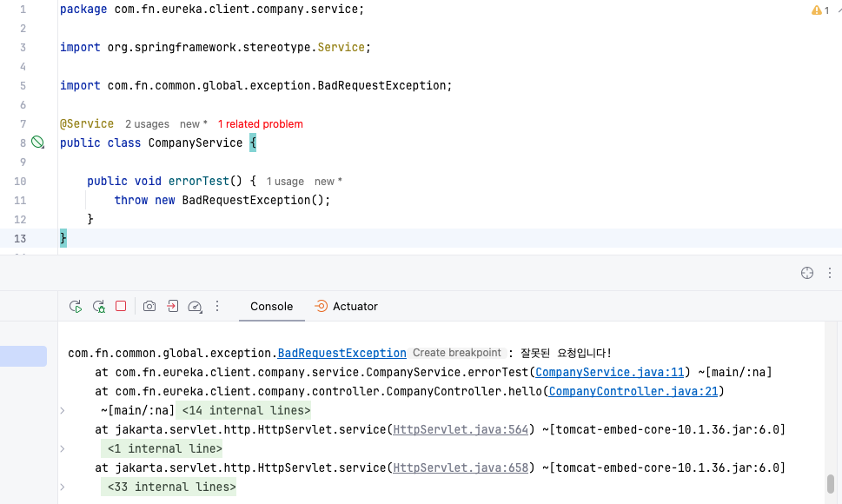Image resolution: width=842 pixels, height=504 pixels.
Task: Click the gutter icon beside CompanyService class
Action: click(x=37, y=143)
